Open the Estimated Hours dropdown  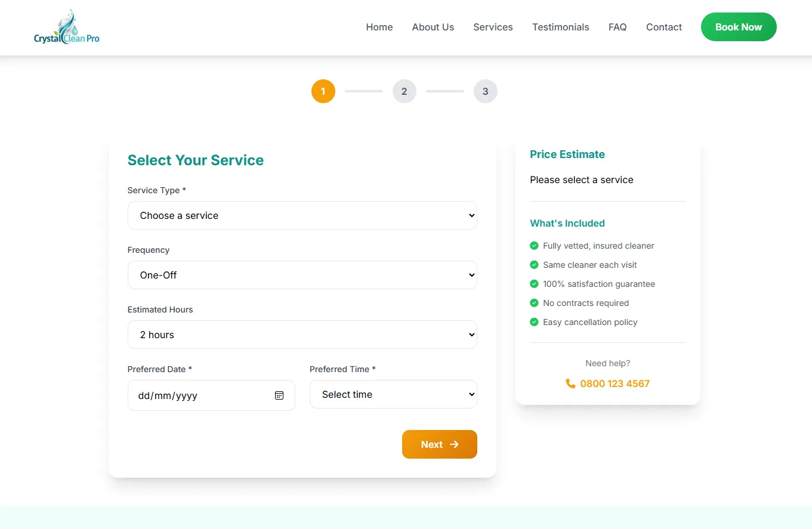[302, 335]
